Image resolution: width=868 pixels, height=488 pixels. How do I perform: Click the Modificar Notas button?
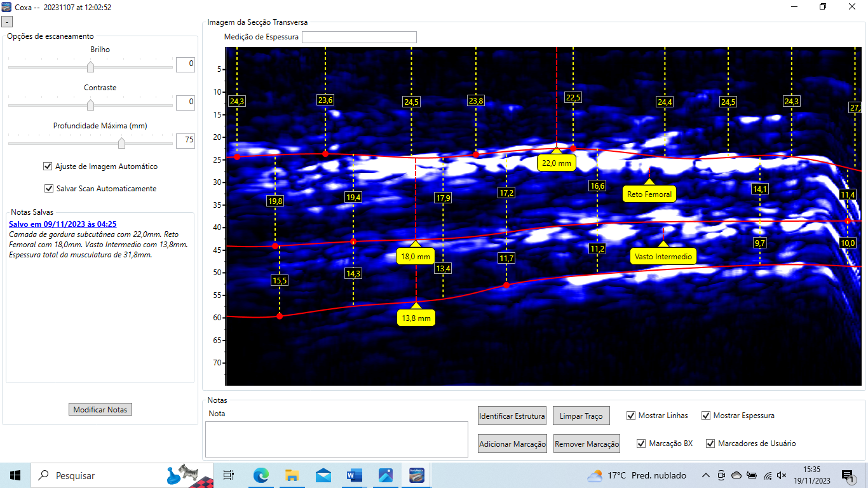100,410
